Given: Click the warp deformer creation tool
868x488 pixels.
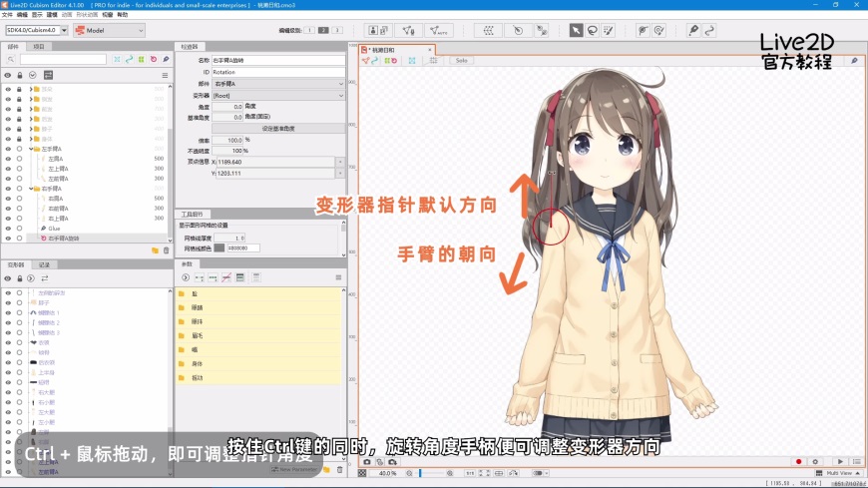Looking at the screenshot, I should [488, 30].
